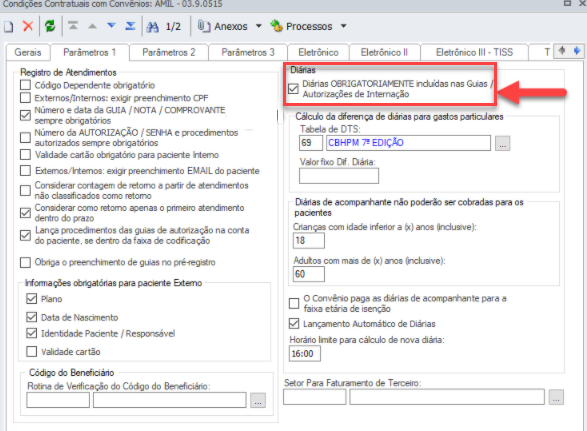Go to next record arrow
Screen dimensions: 587x431
coord(111,26)
